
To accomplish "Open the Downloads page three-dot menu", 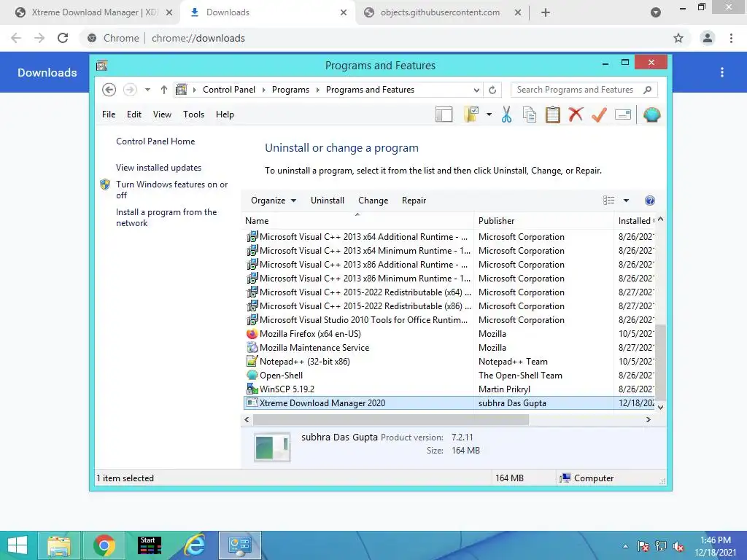I will click(x=722, y=72).
